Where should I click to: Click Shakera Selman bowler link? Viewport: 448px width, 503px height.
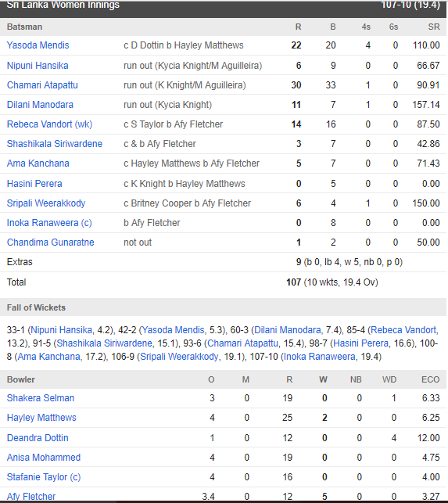pos(41,397)
